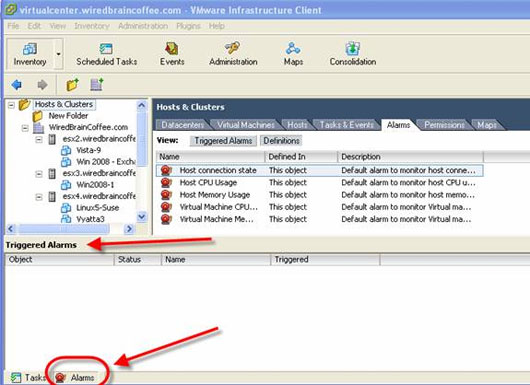This screenshot has height=385, width=530.
Task: Show the Tasks panel in status bar
Action: click(28, 378)
